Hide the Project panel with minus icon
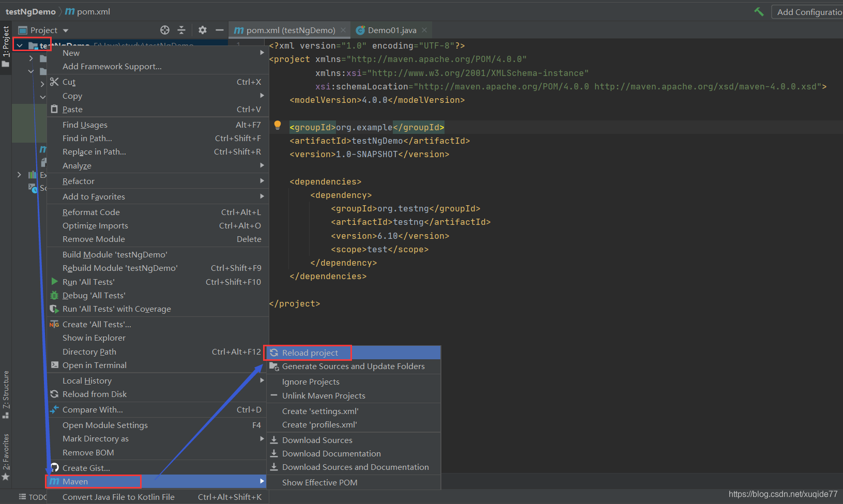 pos(220,30)
